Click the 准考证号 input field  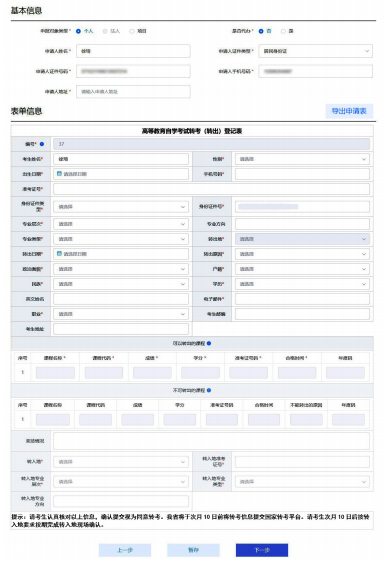[x=211, y=189]
